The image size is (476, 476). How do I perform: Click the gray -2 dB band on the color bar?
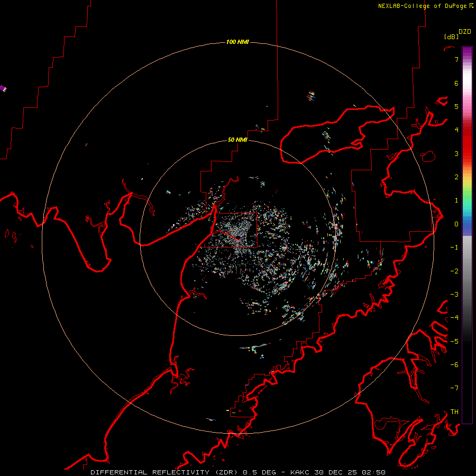pos(467,271)
